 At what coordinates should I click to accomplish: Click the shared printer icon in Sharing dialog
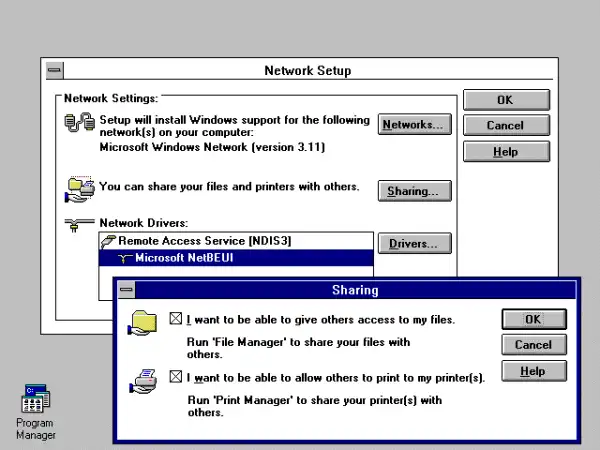pos(145,383)
